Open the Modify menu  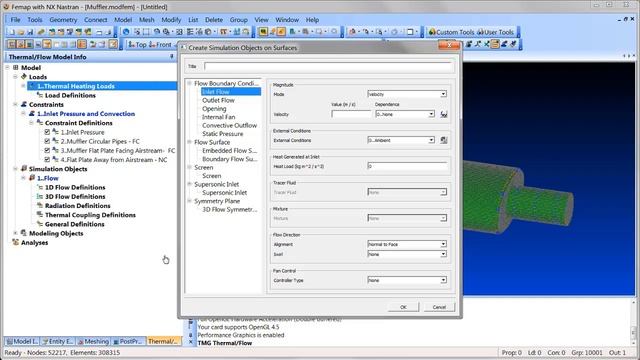pos(171,20)
